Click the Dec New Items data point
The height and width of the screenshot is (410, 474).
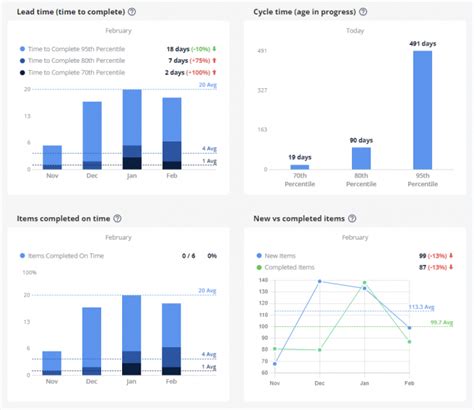coord(320,281)
